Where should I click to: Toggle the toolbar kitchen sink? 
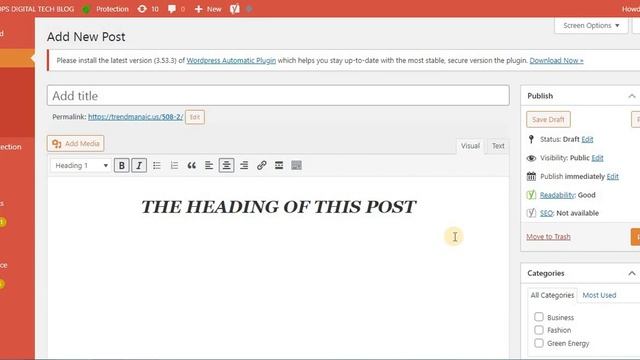(296, 165)
